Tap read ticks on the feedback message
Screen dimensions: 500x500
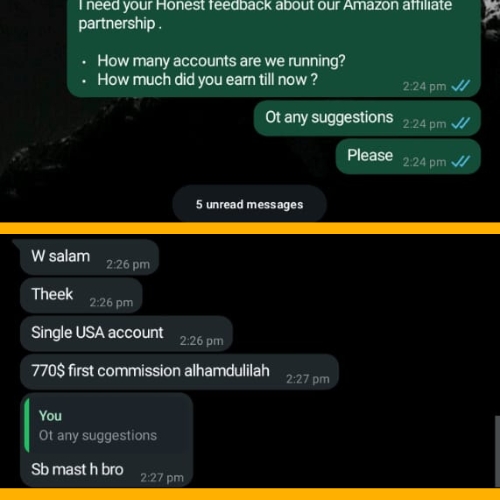coord(461,86)
